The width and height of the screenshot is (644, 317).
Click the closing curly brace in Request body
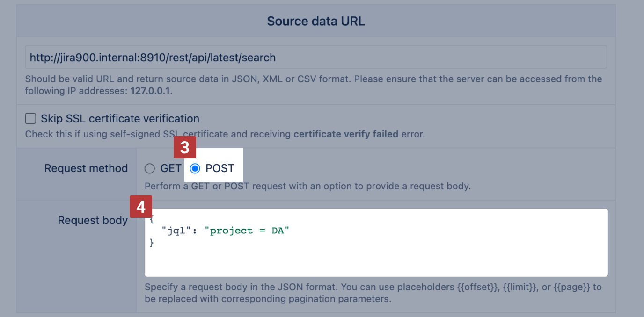tap(151, 242)
